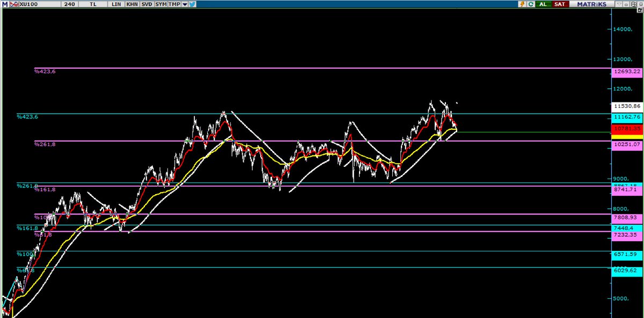Toggle the LIN scale button
This screenshot has height=318, width=644.
click(x=117, y=4)
